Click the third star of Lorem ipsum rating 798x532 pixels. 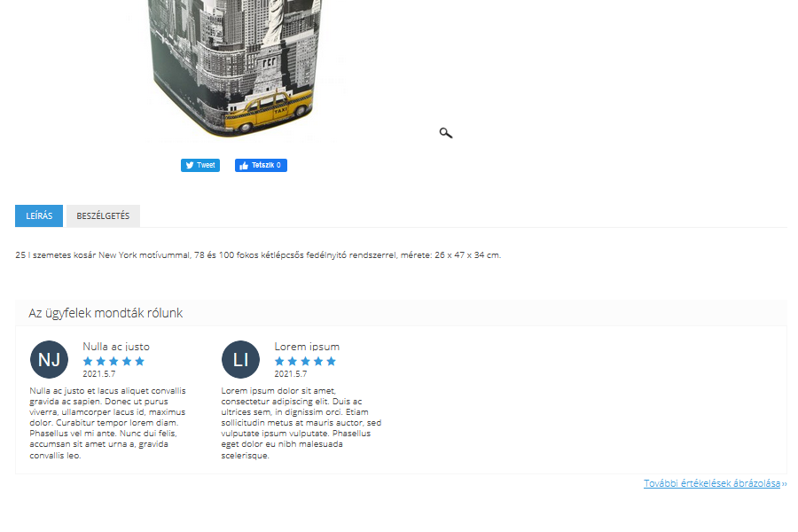[x=305, y=361]
